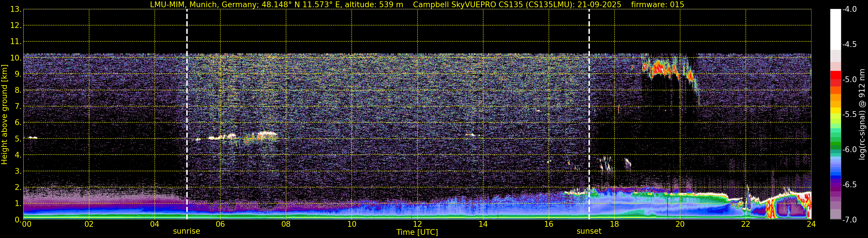Click the height axis tick "3."

point(18,171)
